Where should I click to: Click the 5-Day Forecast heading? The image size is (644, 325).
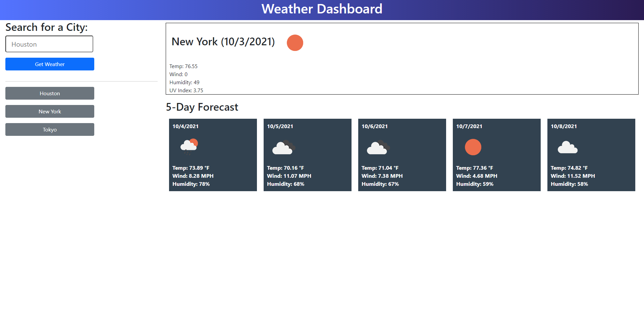pos(202,107)
